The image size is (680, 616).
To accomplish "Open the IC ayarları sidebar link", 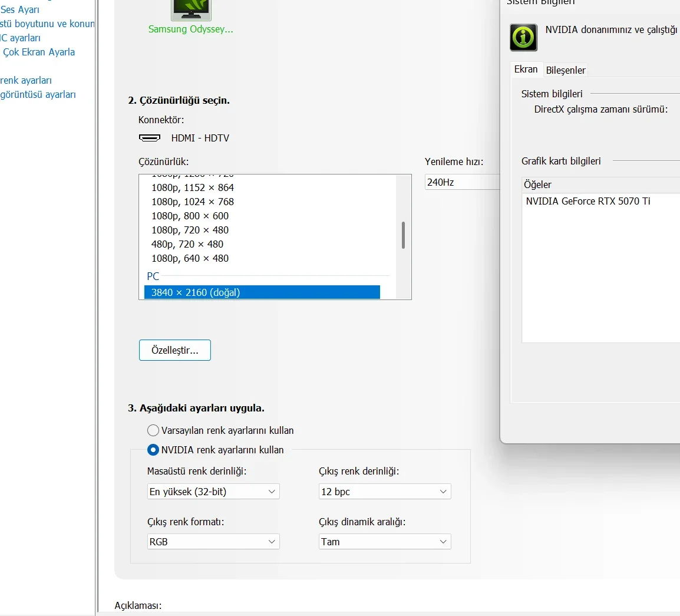I will coord(20,38).
